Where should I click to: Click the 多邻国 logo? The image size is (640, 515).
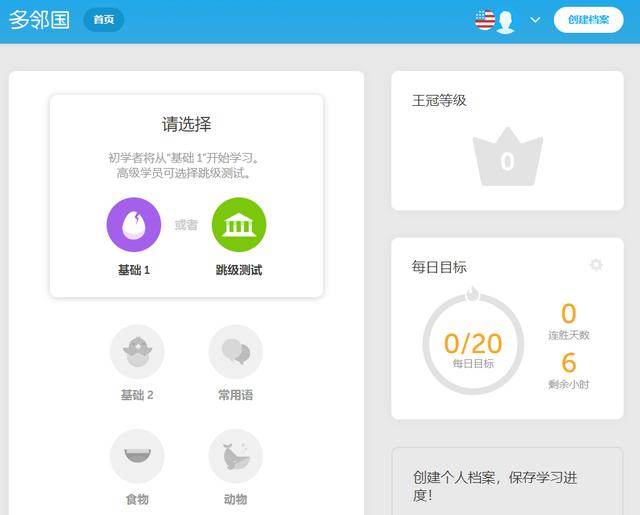coord(40,20)
